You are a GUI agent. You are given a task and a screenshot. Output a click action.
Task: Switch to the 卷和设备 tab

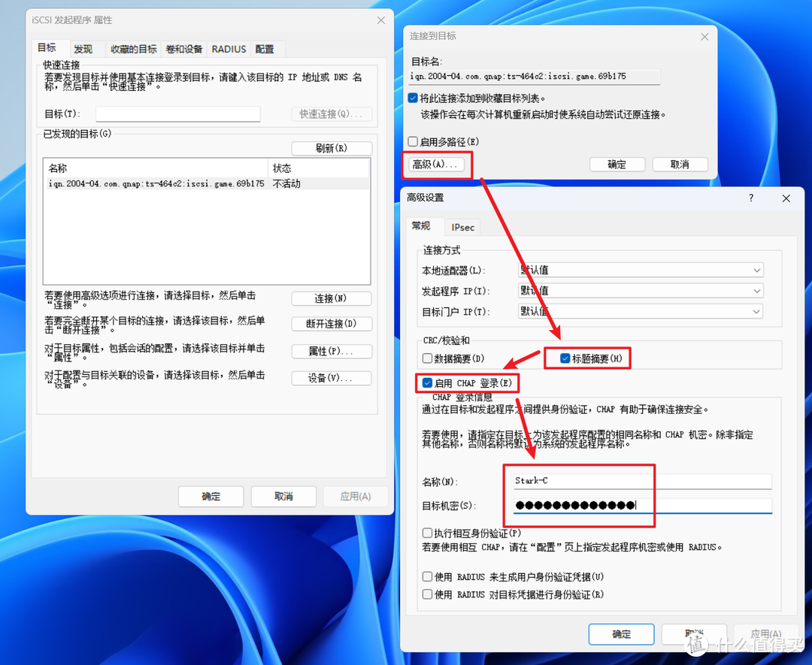tap(184, 48)
